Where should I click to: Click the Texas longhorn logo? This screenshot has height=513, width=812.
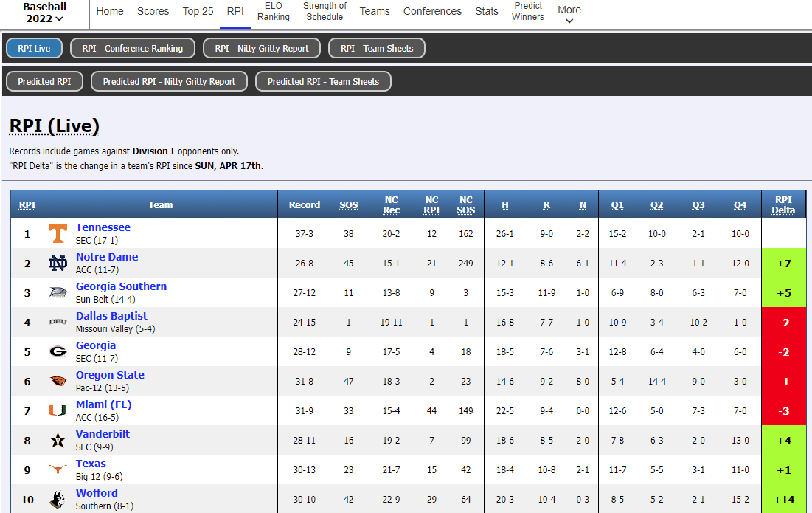coord(58,469)
